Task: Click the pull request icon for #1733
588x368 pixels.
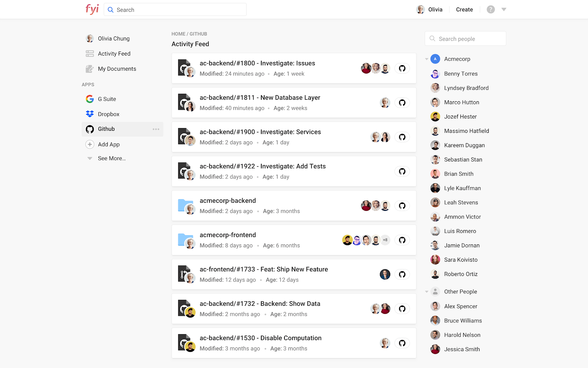Action: click(x=184, y=273)
